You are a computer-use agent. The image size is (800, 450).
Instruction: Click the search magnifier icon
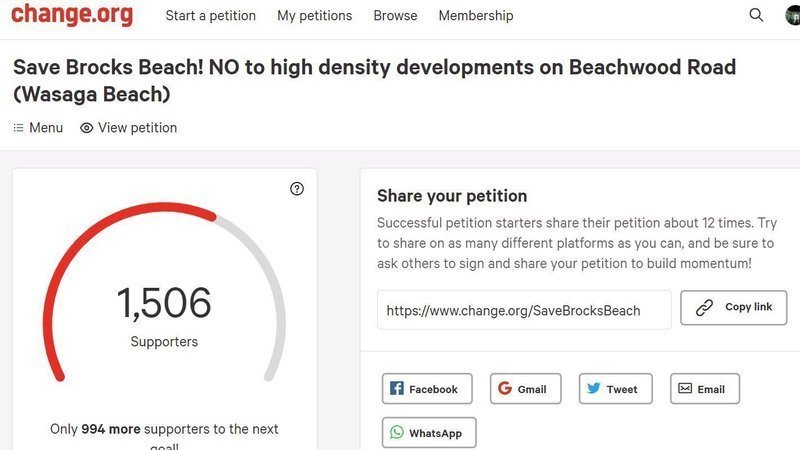[x=756, y=15]
